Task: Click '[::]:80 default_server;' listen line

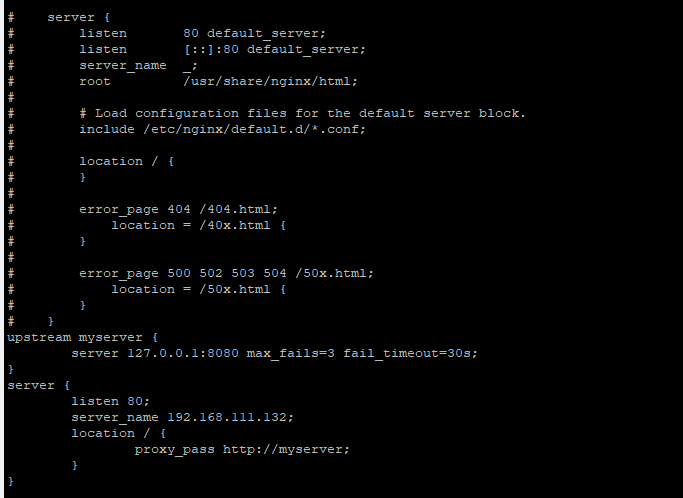Action: [x=274, y=49]
